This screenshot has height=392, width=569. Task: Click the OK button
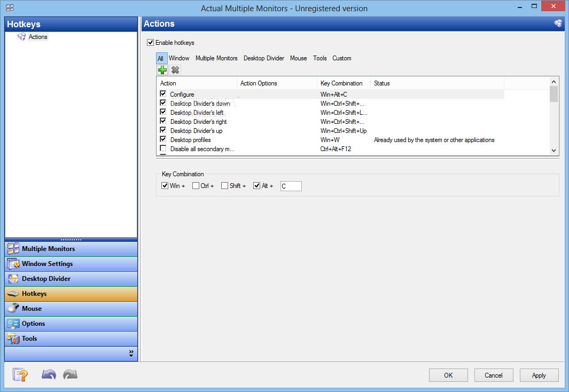pos(449,375)
